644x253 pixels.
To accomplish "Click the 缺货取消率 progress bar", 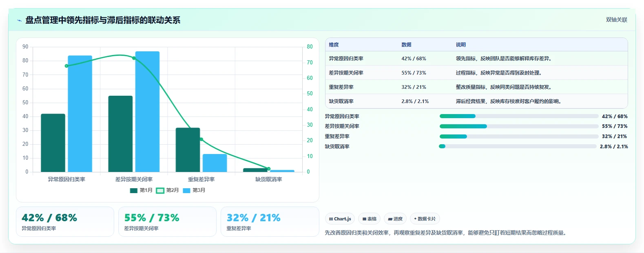I will [x=518, y=147].
